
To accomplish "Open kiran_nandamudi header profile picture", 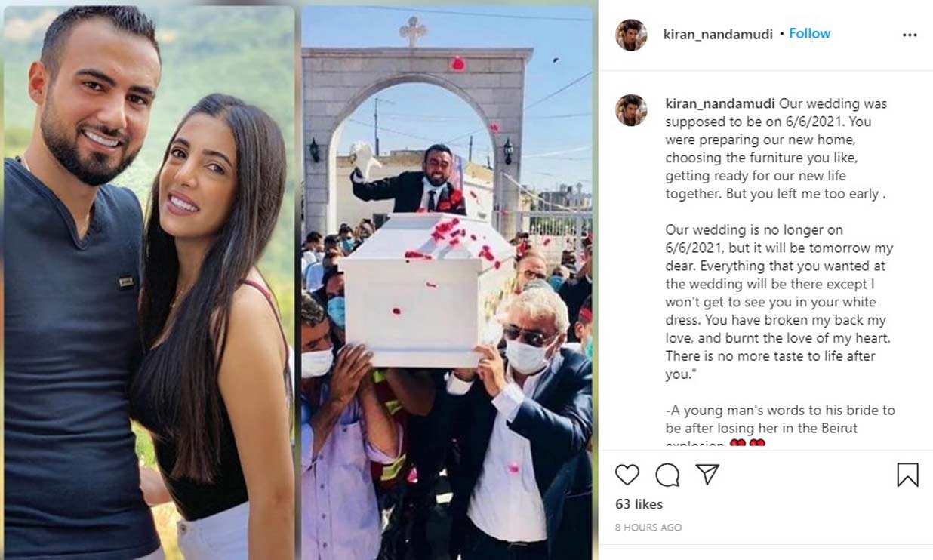I will point(631,35).
